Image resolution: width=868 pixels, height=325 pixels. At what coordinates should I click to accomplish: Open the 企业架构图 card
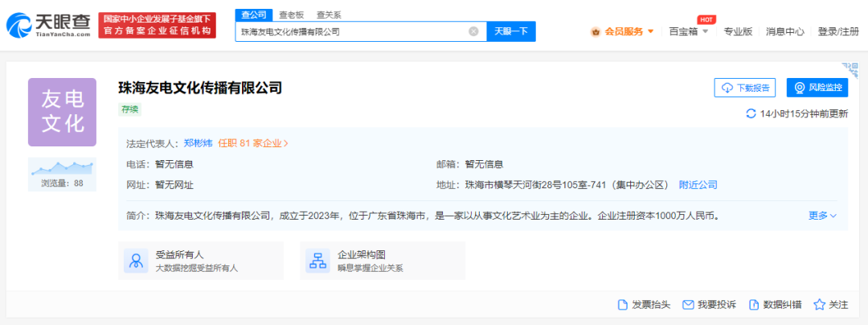tap(383, 261)
